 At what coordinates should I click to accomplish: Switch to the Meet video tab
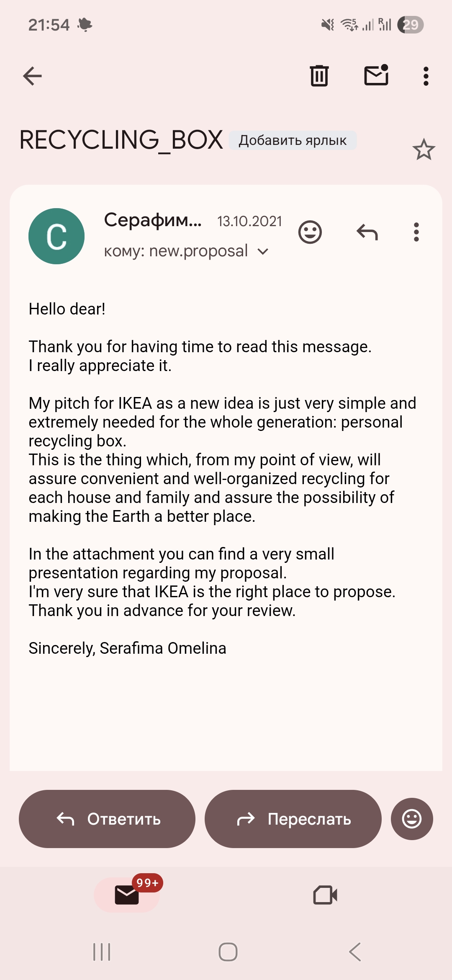coord(325,895)
